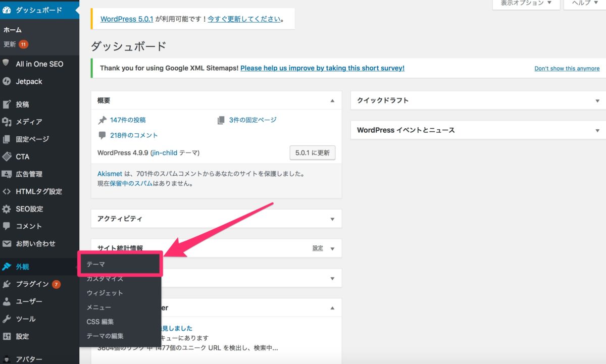Open the 表示オプション dropdown
This screenshot has width=606, height=364.
click(x=526, y=3)
